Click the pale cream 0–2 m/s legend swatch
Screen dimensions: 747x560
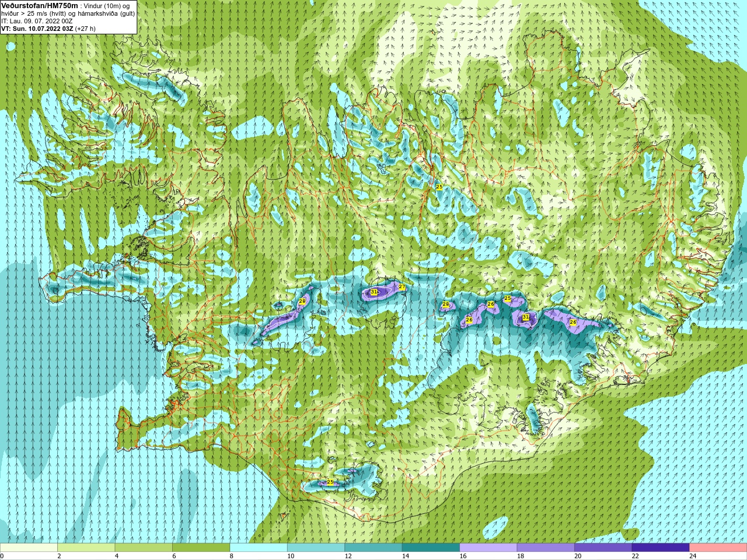point(29,548)
